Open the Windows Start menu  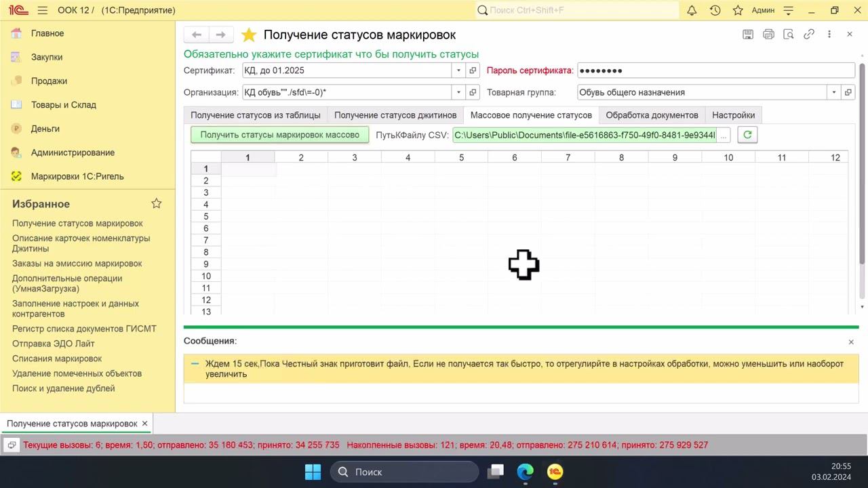point(313,472)
